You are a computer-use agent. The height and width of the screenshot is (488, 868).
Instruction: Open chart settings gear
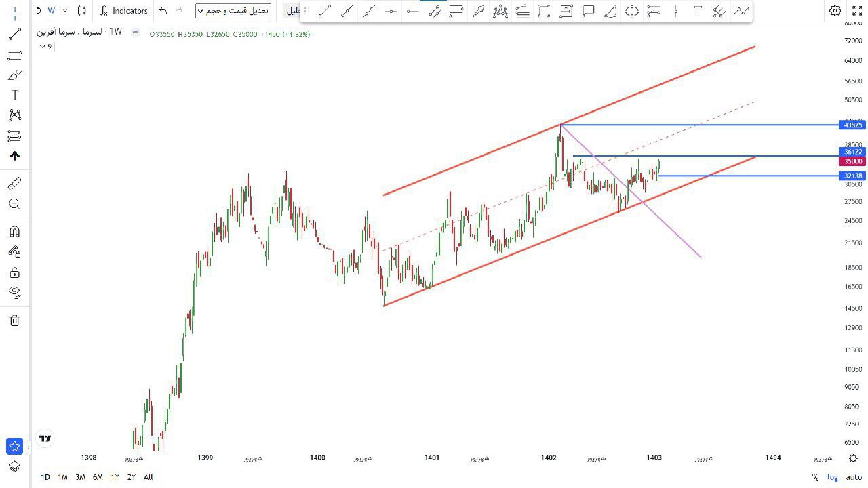pyautogui.click(x=835, y=11)
